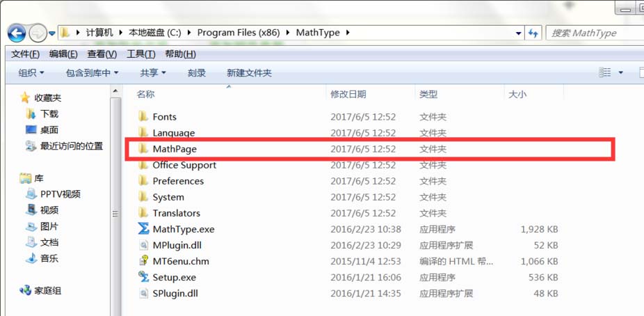
Task: Click the 视频 library icon
Action: [x=31, y=210]
